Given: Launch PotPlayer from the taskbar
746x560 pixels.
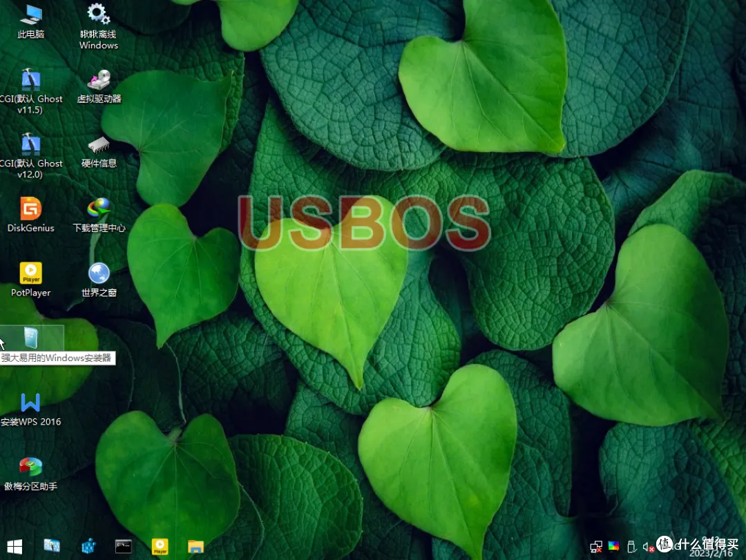Looking at the screenshot, I should point(161,547).
